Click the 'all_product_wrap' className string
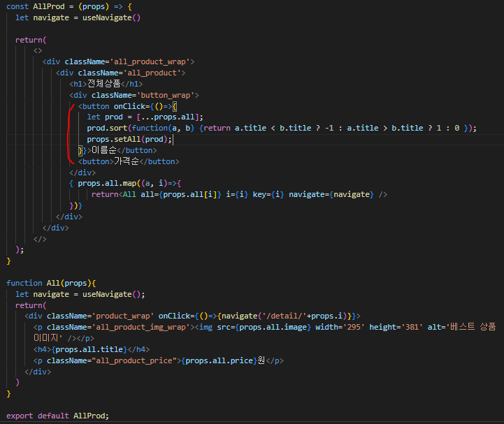 (150, 61)
